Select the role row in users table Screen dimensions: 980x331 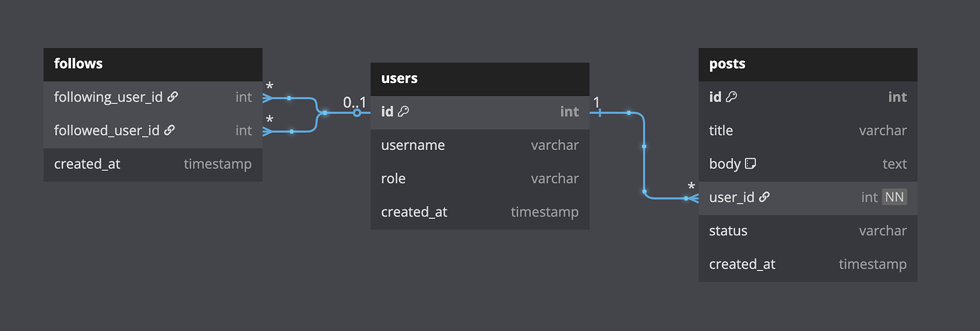[x=479, y=179]
